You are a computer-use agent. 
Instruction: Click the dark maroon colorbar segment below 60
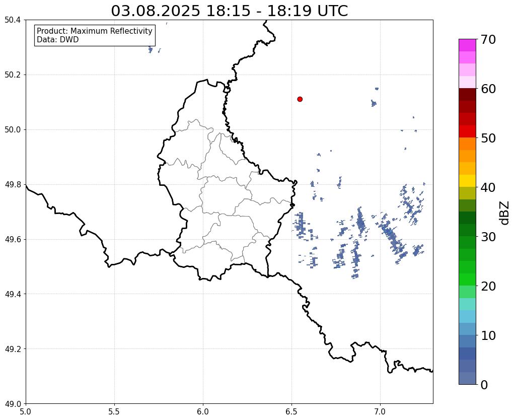[x=467, y=95]
